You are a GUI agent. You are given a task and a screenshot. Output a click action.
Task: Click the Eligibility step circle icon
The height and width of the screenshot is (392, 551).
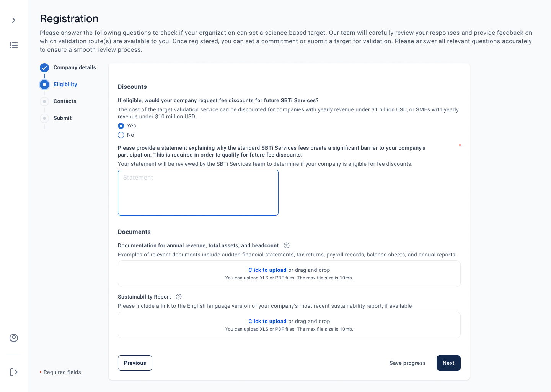point(44,85)
